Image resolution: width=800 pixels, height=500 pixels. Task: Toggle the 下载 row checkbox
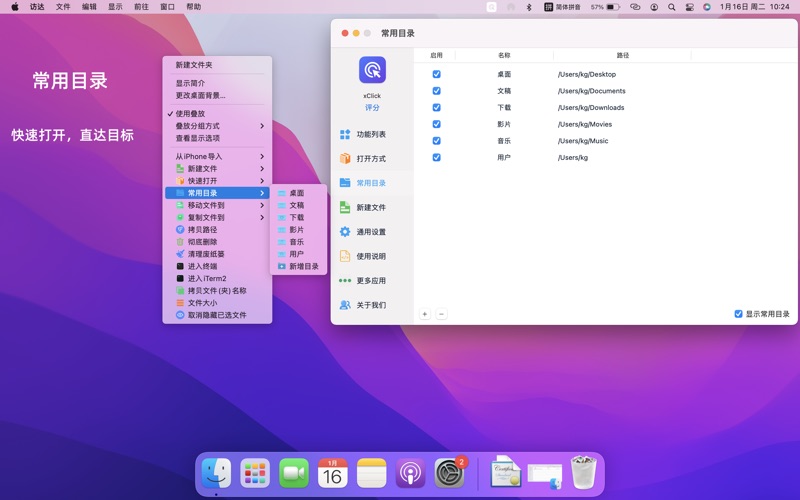(x=436, y=108)
